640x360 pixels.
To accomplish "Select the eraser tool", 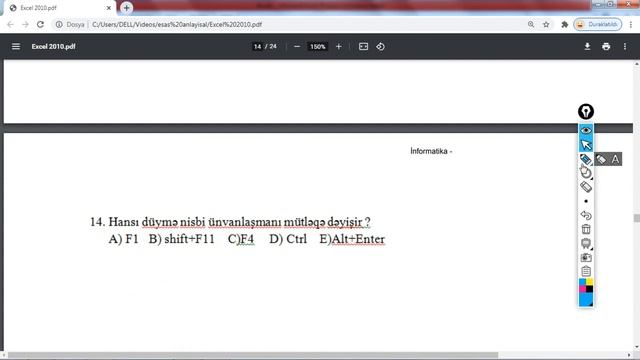I will tap(586, 187).
